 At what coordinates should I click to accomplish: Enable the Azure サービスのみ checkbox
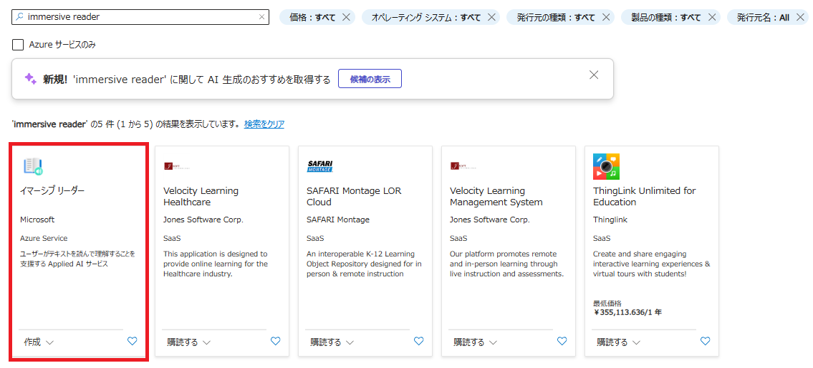click(x=18, y=45)
